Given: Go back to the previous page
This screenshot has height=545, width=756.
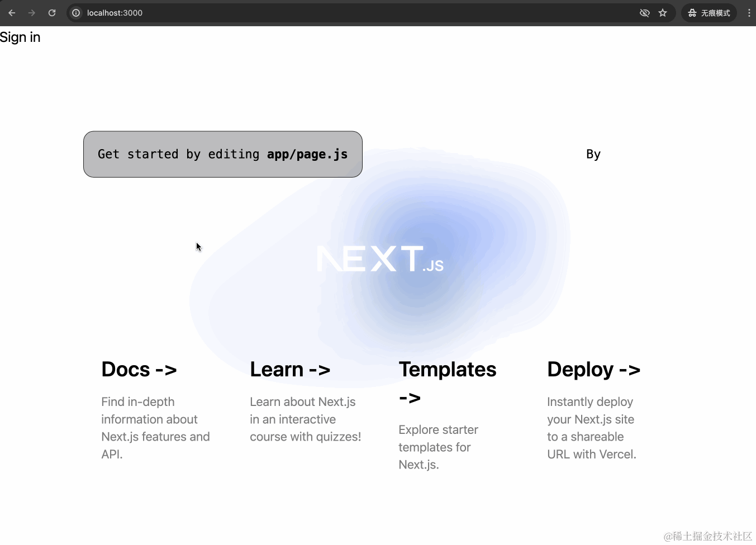Looking at the screenshot, I should (x=12, y=13).
